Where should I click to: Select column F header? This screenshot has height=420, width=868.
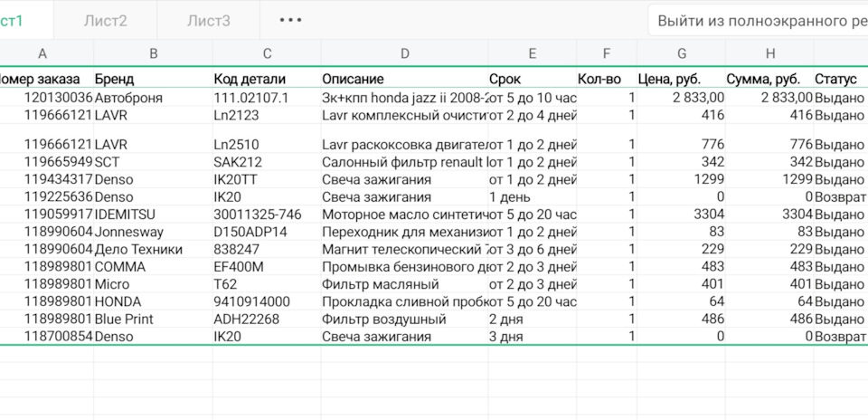[607, 53]
